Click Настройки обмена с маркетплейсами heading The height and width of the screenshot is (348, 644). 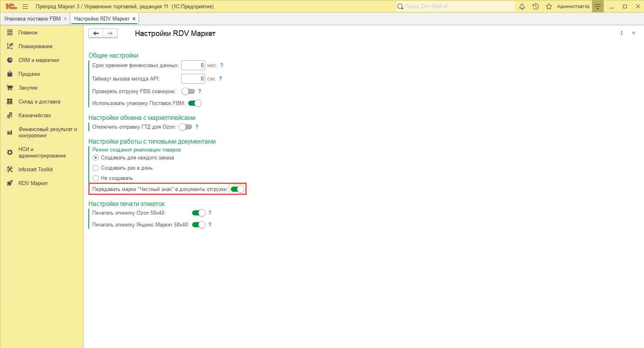coord(142,118)
